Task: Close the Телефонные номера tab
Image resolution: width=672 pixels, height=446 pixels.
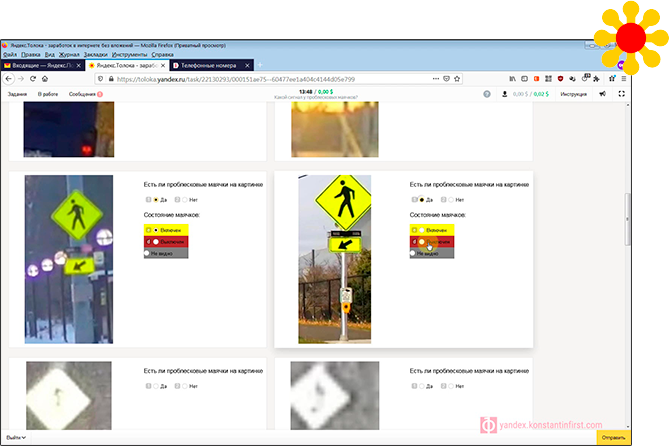Action: point(247,66)
